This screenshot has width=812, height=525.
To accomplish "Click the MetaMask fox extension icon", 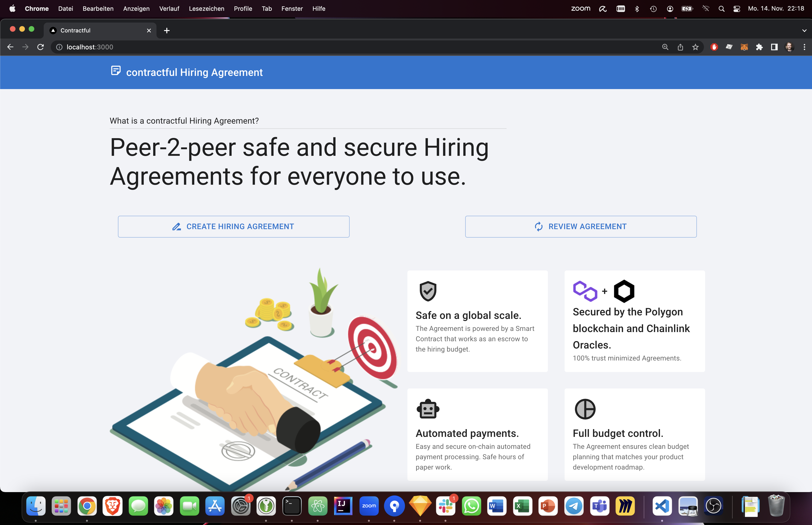I will click(x=744, y=47).
